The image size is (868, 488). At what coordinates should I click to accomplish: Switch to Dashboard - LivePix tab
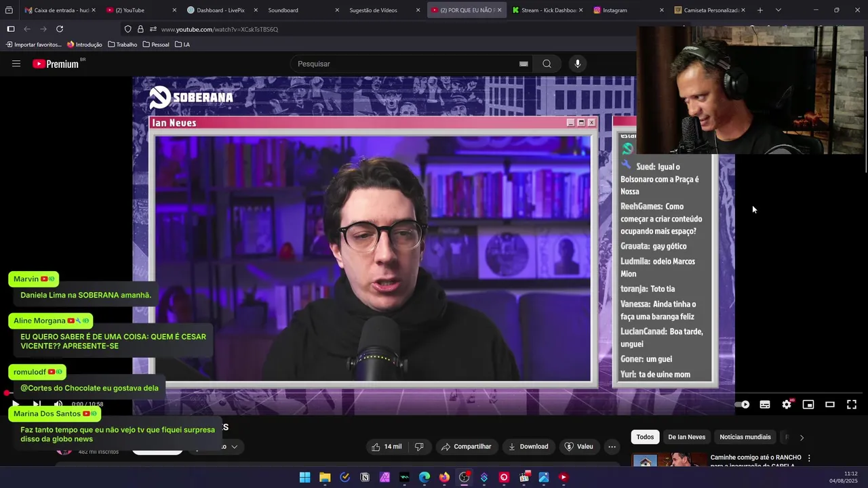(222, 10)
